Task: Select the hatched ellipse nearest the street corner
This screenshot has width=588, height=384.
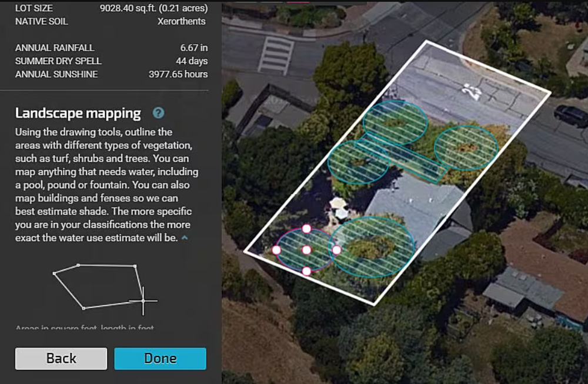Action: pos(466,148)
